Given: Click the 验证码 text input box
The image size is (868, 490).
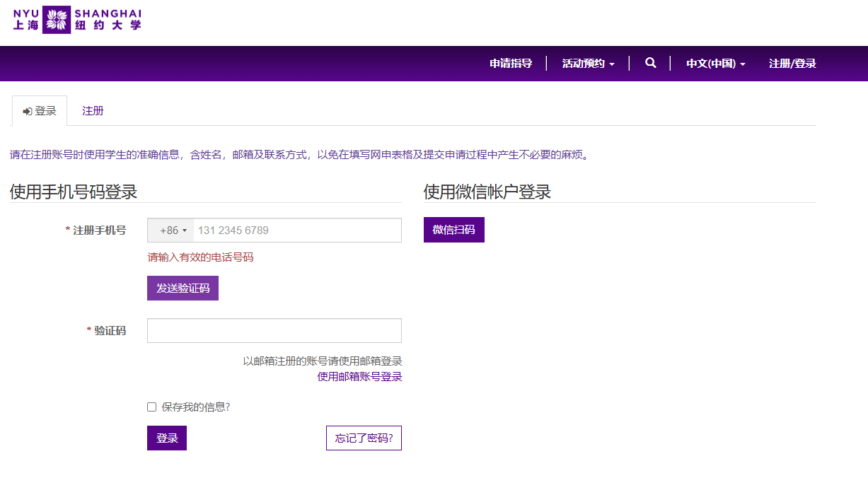Looking at the screenshot, I should [x=274, y=331].
